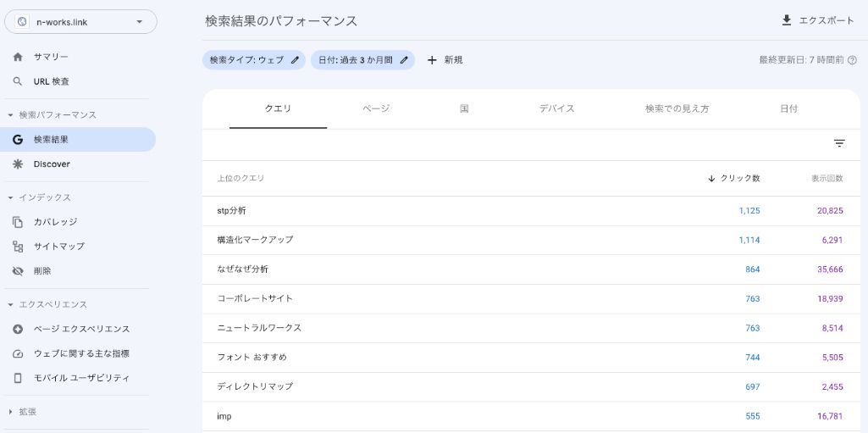Collapse the エクスペリエンス section
Viewport: 868px width, 433px height.
[47, 304]
